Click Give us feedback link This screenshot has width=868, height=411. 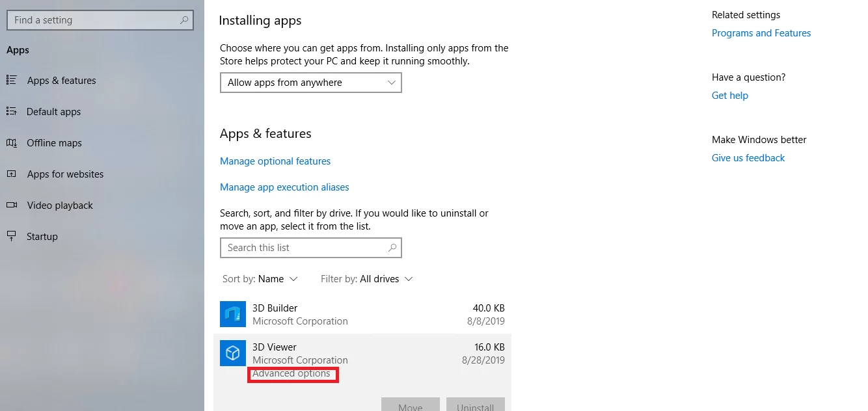pos(748,158)
